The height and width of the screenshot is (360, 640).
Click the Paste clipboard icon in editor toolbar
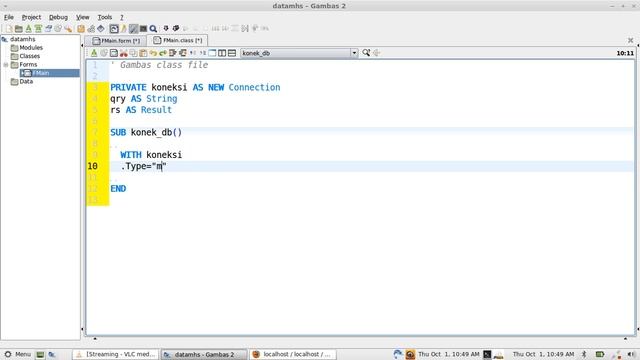(x=143, y=53)
